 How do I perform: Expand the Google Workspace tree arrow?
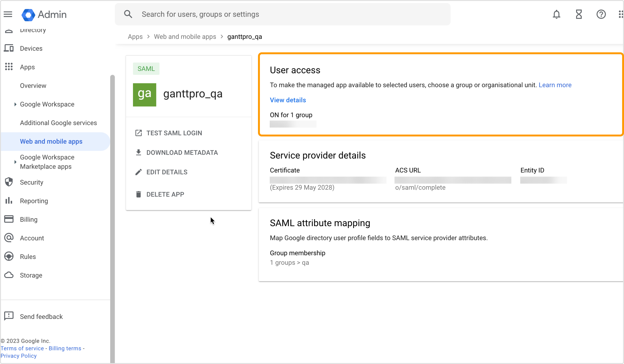(15, 104)
